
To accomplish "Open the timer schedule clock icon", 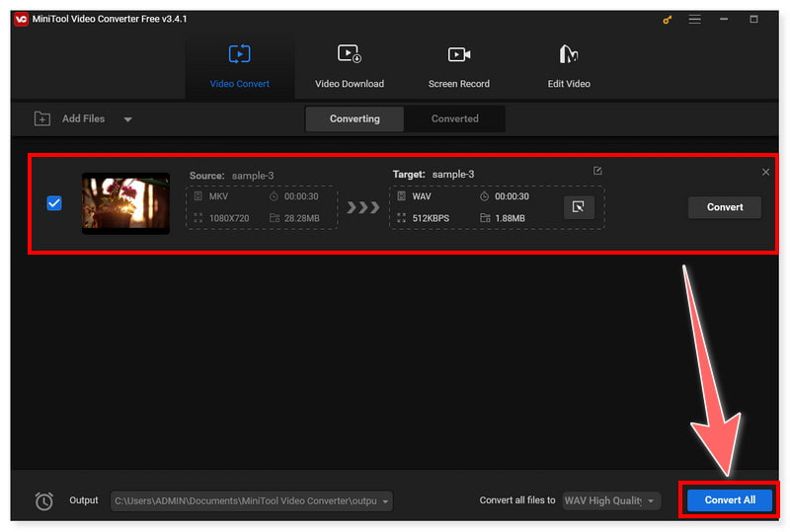I will [43, 501].
